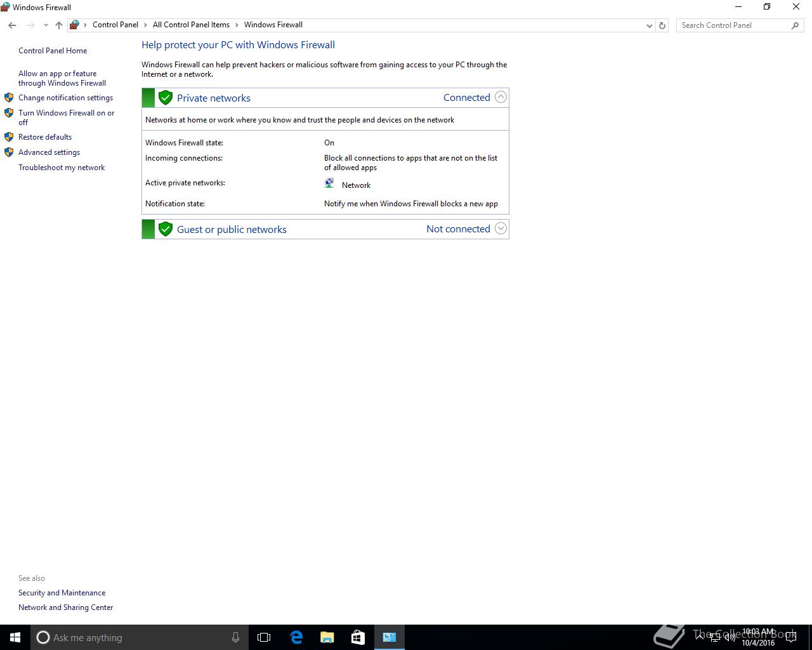Click shield icon beside Restore defaults
This screenshot has height=650, width=812.
(9, 137)
